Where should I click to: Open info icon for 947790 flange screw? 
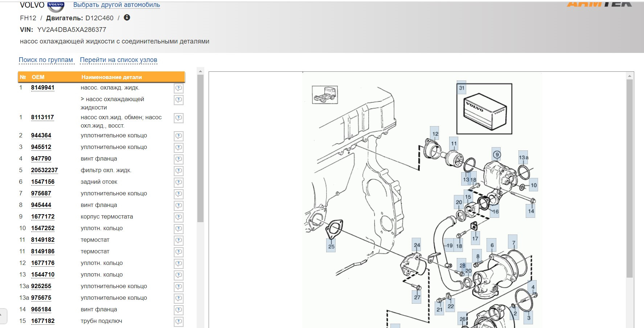(x=179, y=159)
